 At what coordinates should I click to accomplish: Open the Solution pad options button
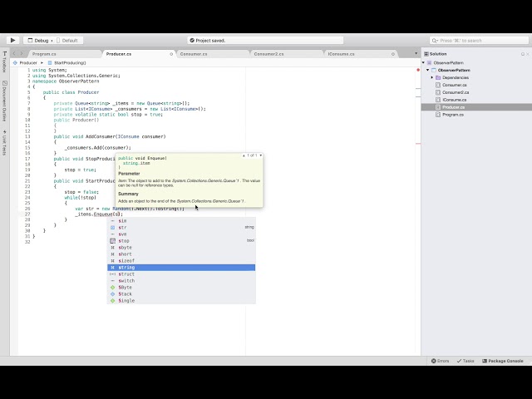coord(523,54)
